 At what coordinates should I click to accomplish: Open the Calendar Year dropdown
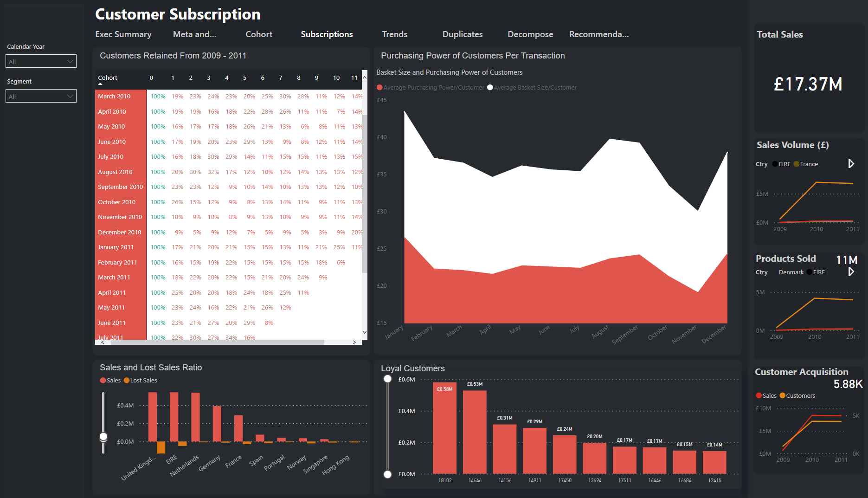[41, 61]
